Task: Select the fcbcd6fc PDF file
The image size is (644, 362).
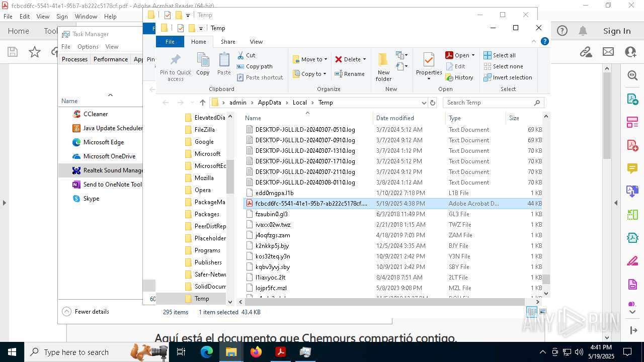Action: pyautogui.click(x=393, y=204)
